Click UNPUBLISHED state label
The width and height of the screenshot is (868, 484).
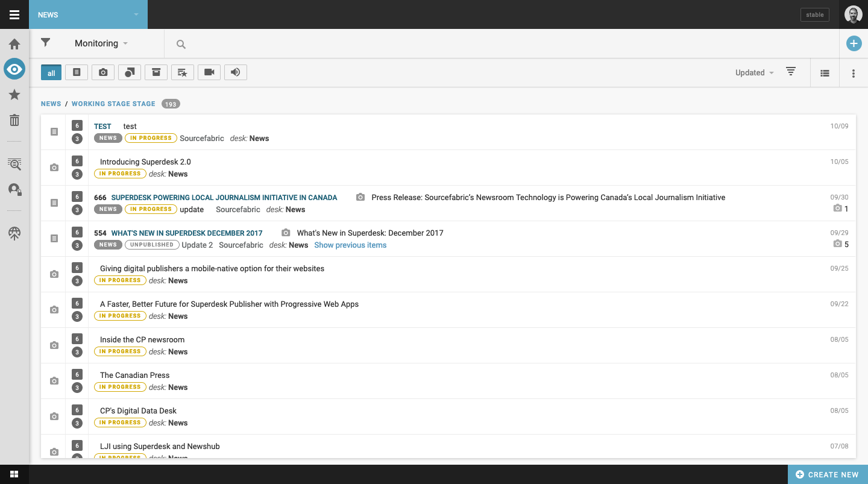click(x=153, y=245)
